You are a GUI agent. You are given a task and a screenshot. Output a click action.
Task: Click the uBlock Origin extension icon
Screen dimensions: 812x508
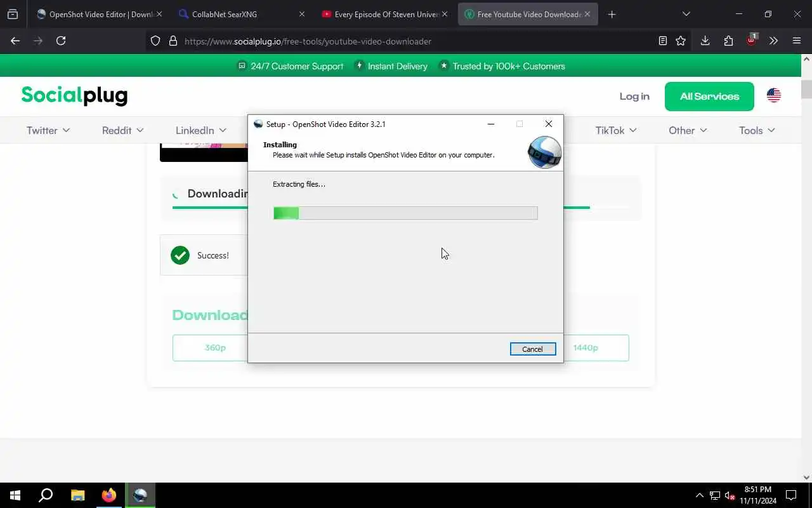[x=751, y=40]
